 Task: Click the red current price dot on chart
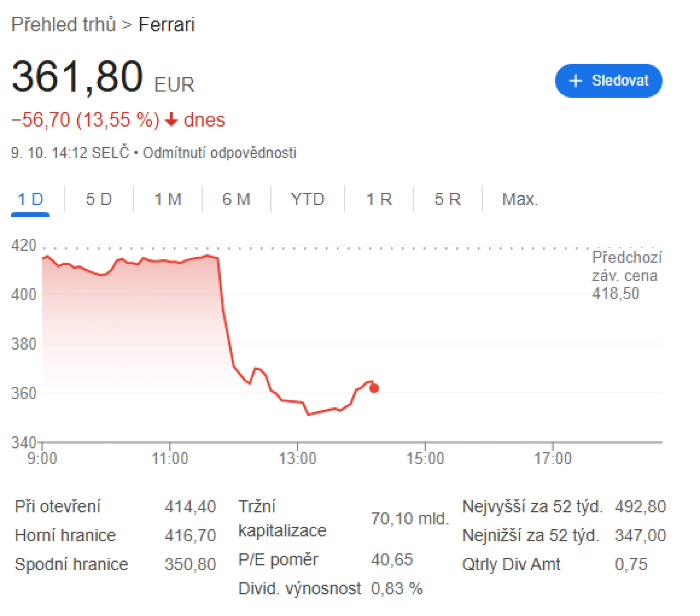tap(374, 388)
